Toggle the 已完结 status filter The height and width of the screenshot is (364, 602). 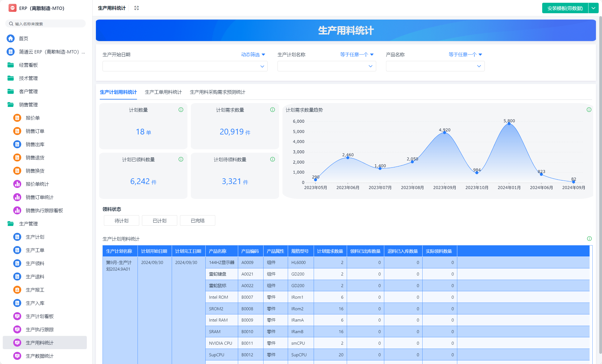click(197, 220)
